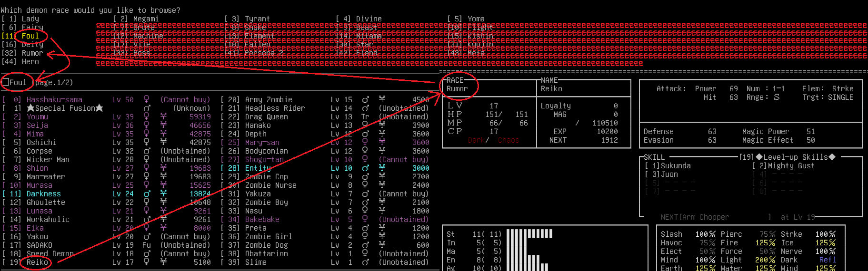Click the diamond after Level-up Skills

(x=832, y=157)
